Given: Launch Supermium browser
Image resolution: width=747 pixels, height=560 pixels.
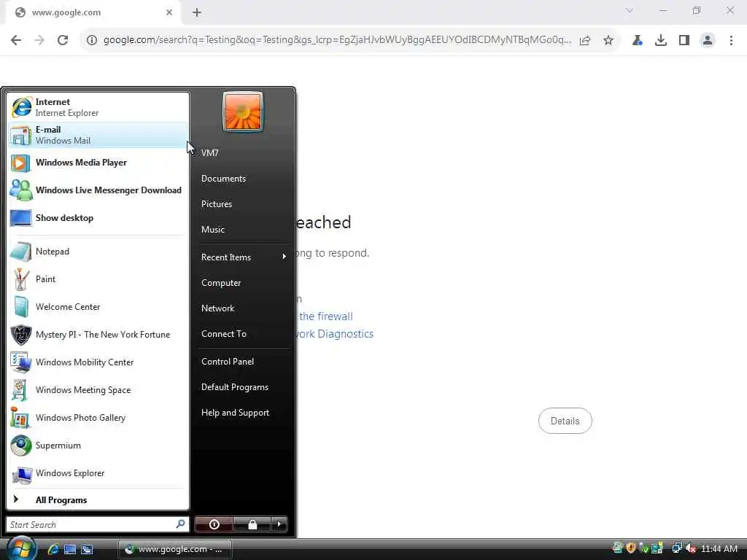Looking at the screenshot, I should click(98, 446).
